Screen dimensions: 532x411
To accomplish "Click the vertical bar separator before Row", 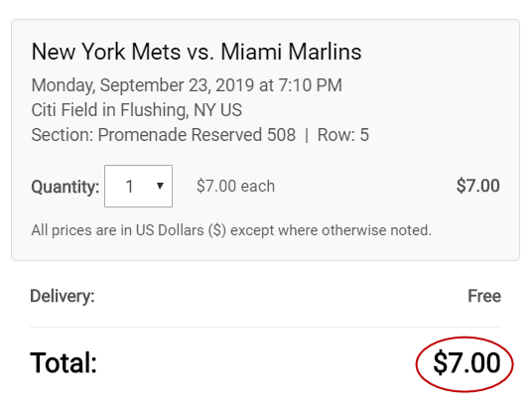I will (307, 135).
